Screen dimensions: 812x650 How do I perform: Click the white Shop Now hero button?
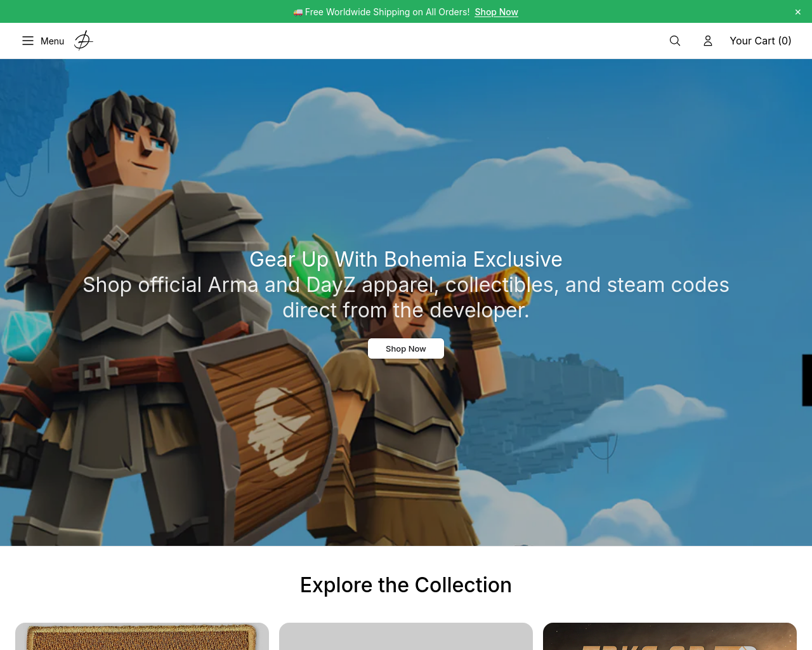point(406,348)
